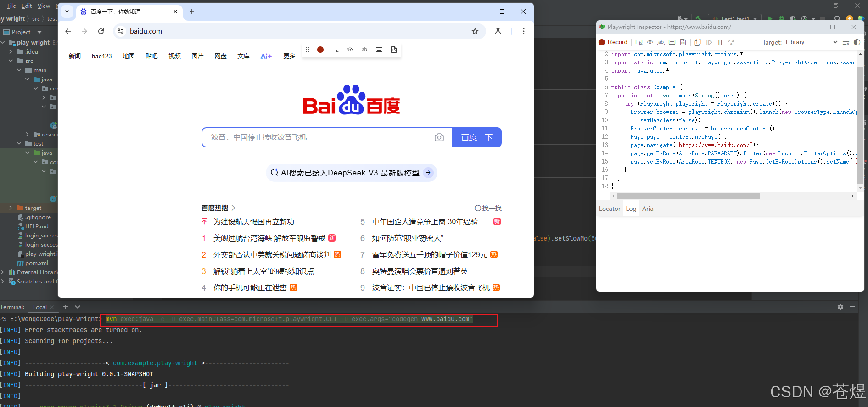868x407 pixels.
Task: Click browser overlay assert text icon
Action: tap(364, 50)
